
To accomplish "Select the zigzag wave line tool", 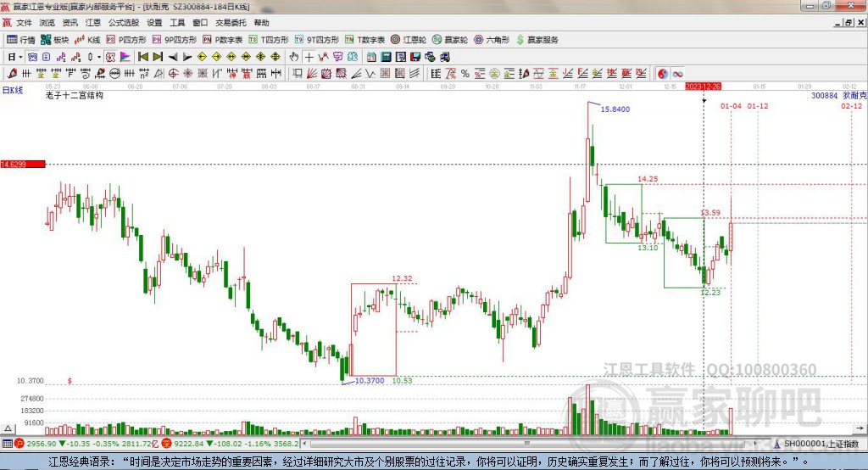I will point(370,73).
